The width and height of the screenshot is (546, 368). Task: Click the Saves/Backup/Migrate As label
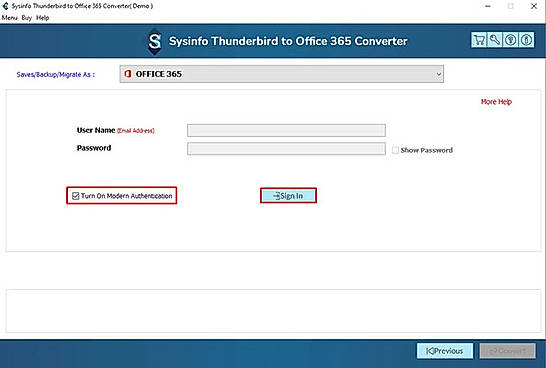[x=55, y=75]
